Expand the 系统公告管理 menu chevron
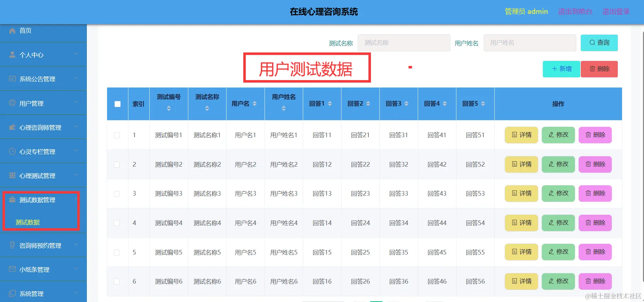 [x=76, y=78]
